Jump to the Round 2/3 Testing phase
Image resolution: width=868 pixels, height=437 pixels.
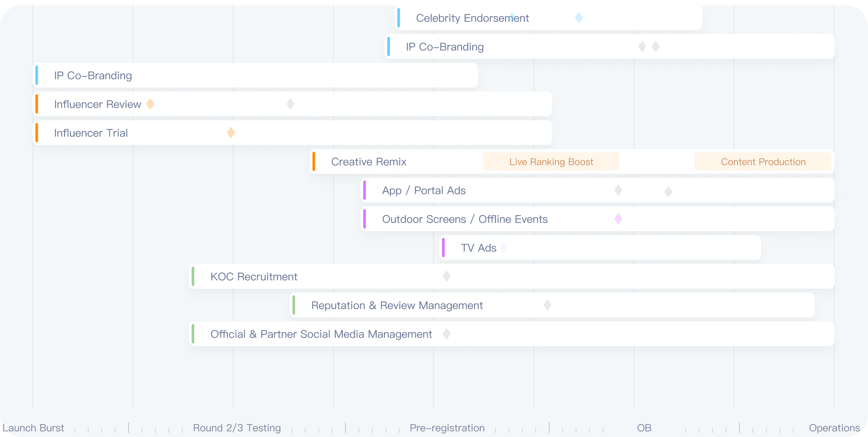coord(237,428)
